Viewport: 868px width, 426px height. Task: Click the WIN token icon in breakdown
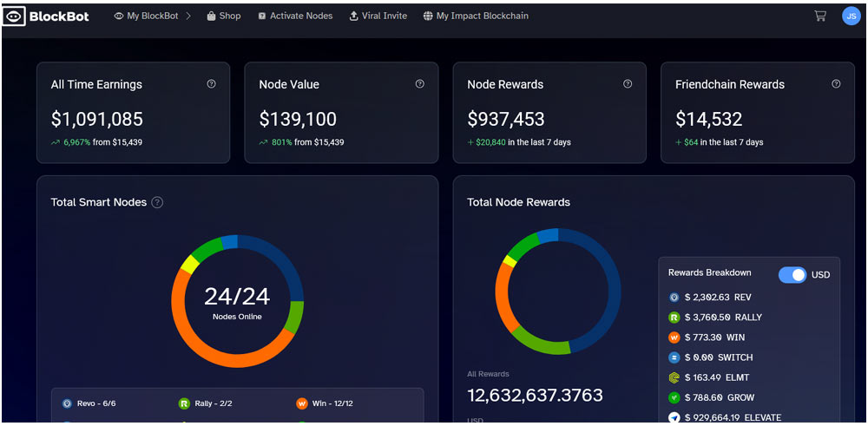point(674,338)
